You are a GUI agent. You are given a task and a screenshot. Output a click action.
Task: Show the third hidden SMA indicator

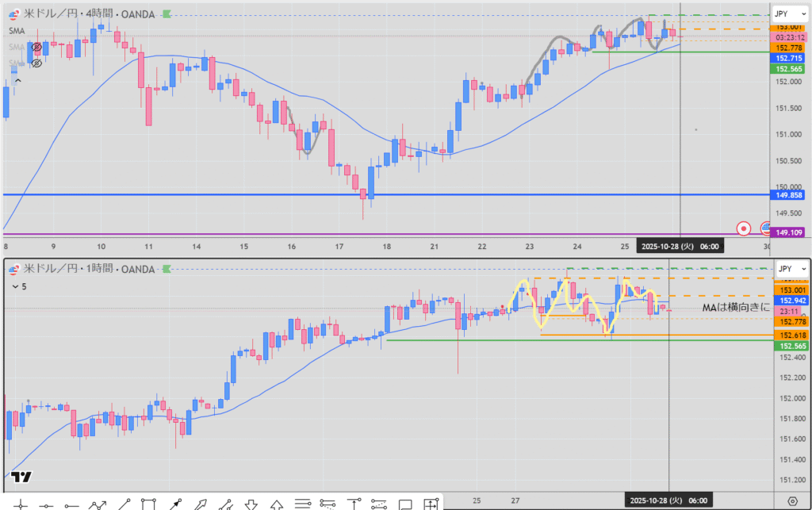[x=36, y=63]
